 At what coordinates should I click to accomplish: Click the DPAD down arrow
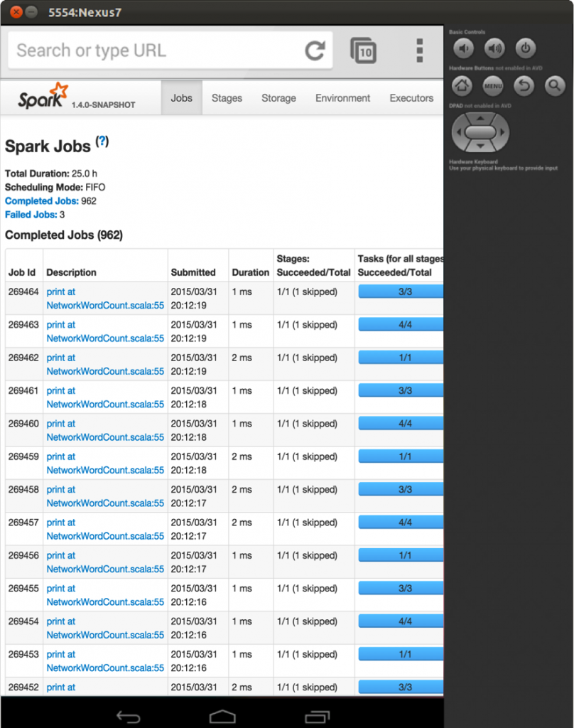[480, 146]
